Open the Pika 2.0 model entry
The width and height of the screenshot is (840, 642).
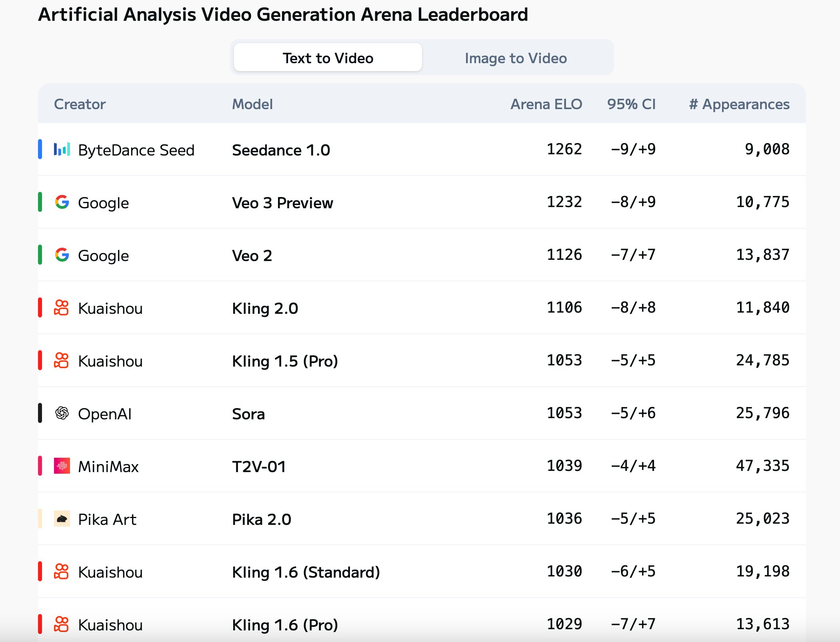tap(262, 519)
